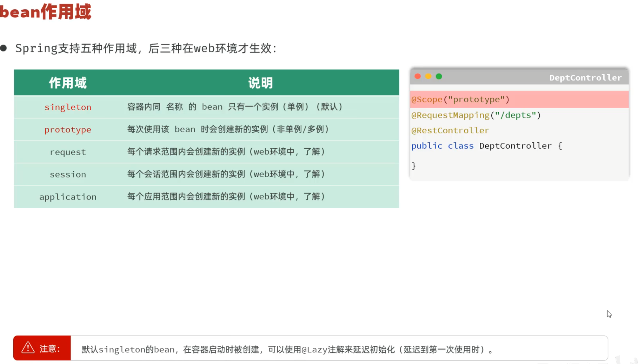Screen dimensions: 638x364
Task: Click the @Lazy text in the note
Action: coord(314,350)
